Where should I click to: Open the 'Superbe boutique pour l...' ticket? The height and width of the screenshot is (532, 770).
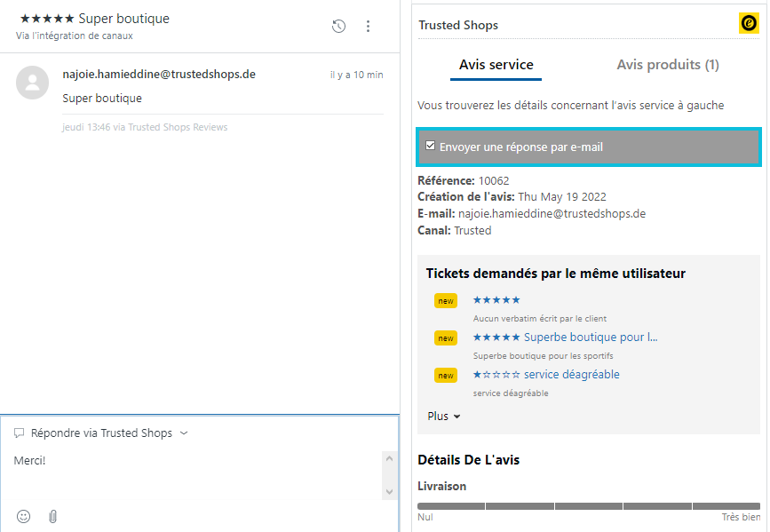[x=565, y=337]
